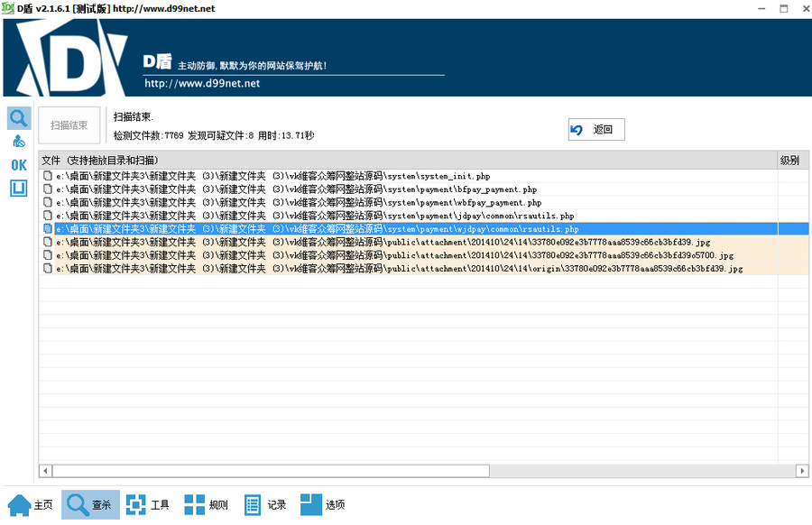Click the 返回 back button

pyautogui.click(x=596, y=129)
